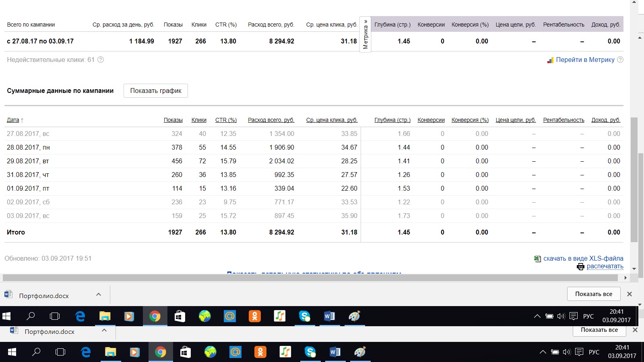The height and width of the screenshot is (362, 644).
Task: Sort the data table by Клики header
Action: [x=199, y=120]
